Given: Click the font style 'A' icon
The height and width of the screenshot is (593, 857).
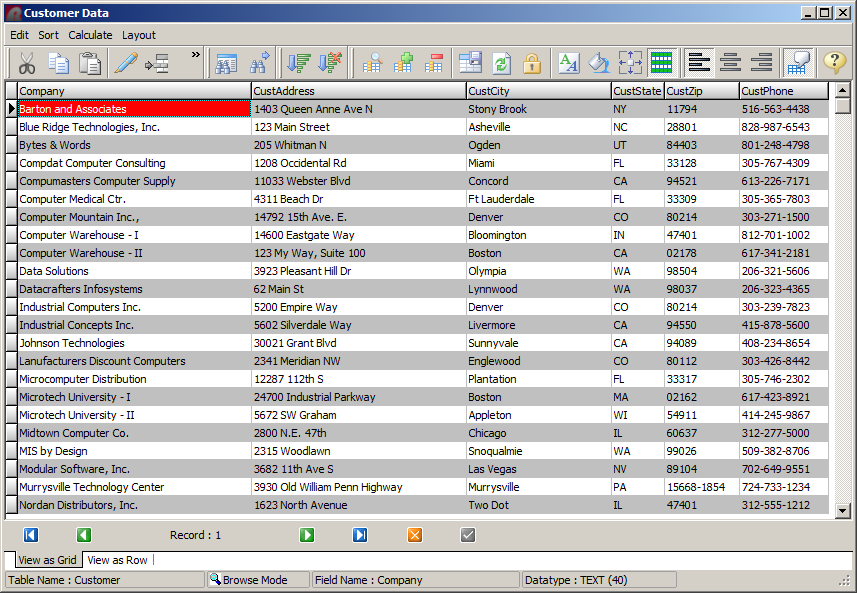Looking at the screenshot, I should point(568,63).
